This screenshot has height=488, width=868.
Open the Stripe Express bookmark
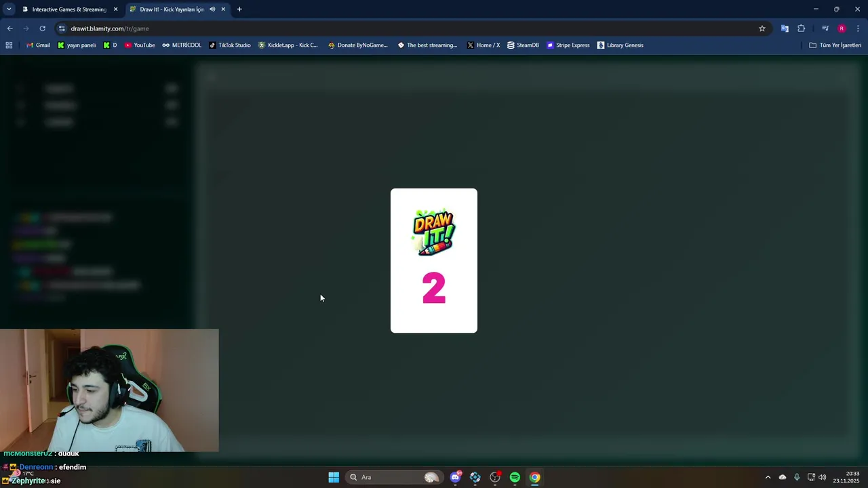568,45
